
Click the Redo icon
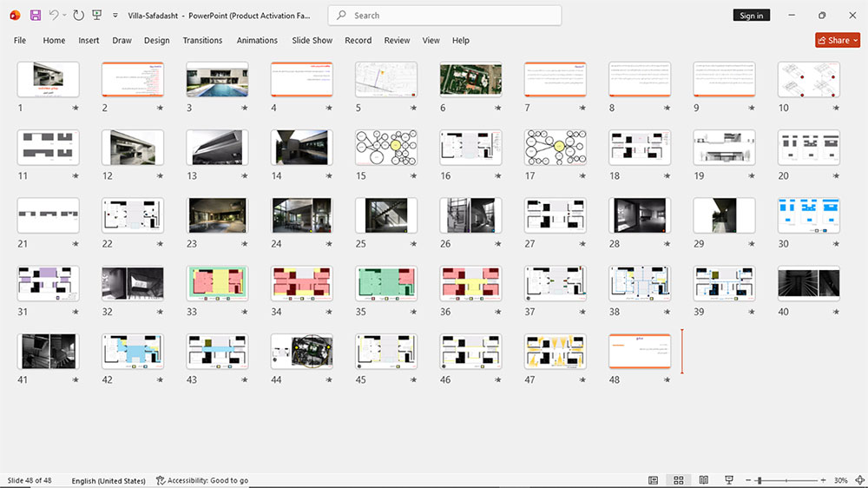(79, 16)
